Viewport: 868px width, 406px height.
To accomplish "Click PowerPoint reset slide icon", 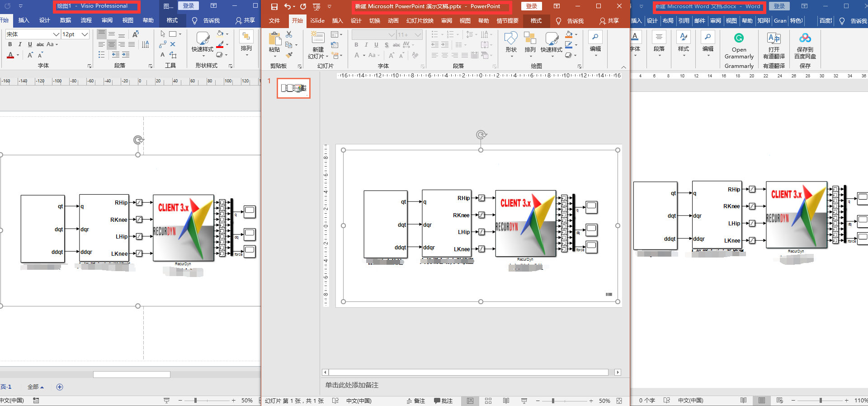I will click(x=335, y=45).
